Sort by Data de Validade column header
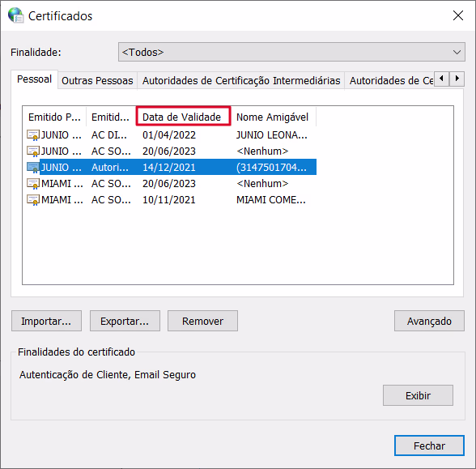Viewport: 476px width, 469px height. [183, 116]
